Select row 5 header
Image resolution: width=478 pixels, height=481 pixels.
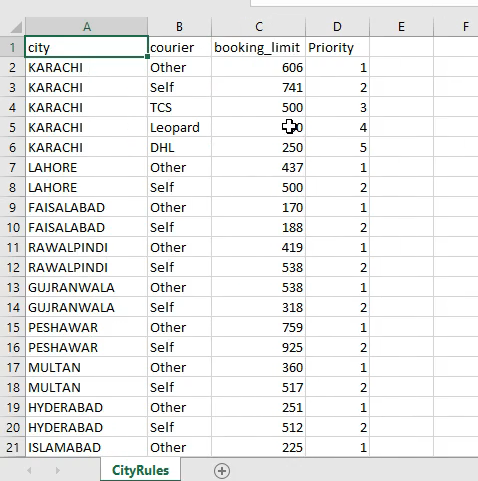13,127
